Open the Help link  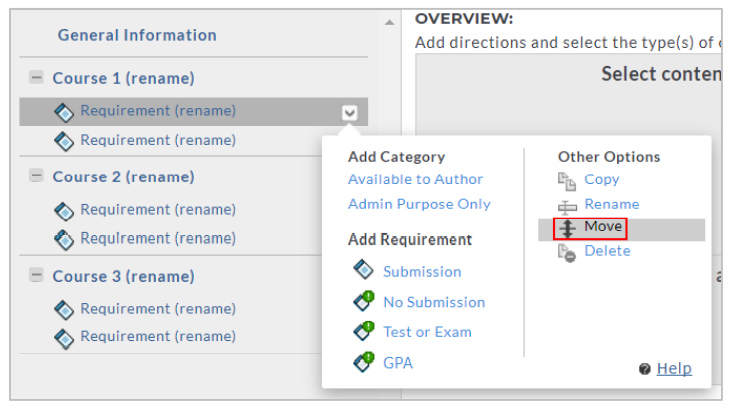pyautogui.click(x=674, y=369)
